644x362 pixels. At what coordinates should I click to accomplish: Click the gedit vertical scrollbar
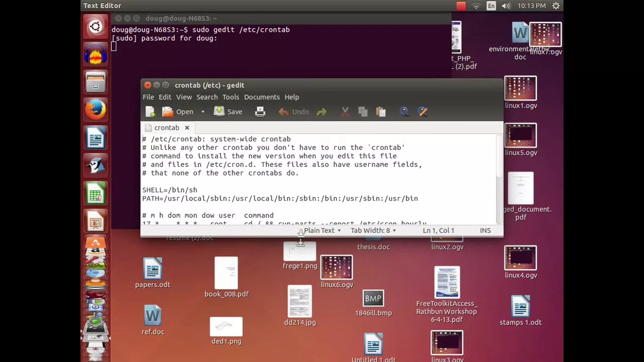tap(499, 156)
